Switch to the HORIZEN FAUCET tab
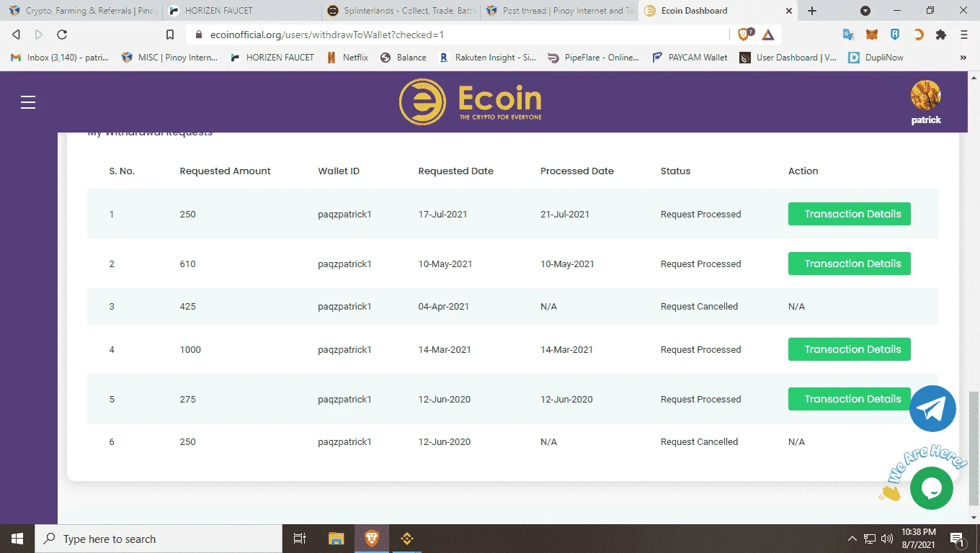The width and height of the screenshot is (980, 553). pyautogui.click(x=243, y=11)
